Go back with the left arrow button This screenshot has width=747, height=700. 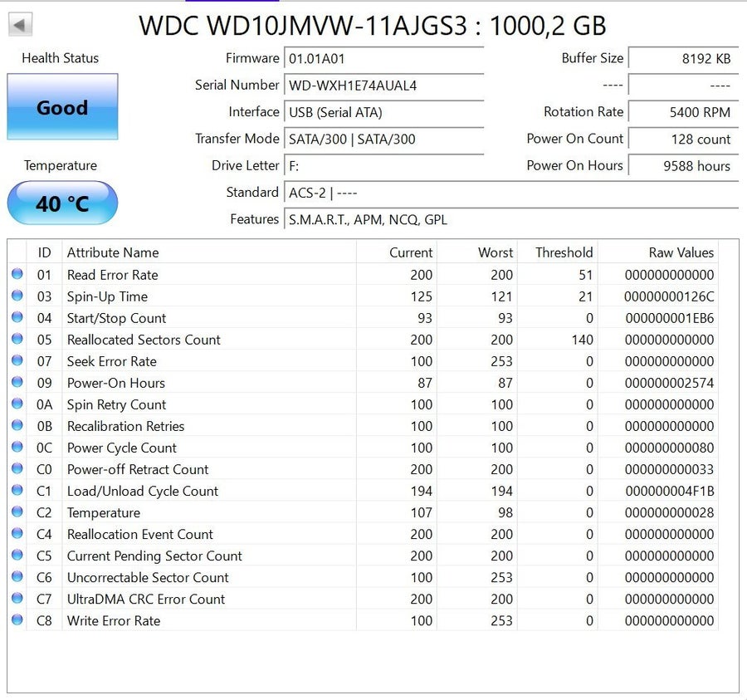[x=20, y=24]
